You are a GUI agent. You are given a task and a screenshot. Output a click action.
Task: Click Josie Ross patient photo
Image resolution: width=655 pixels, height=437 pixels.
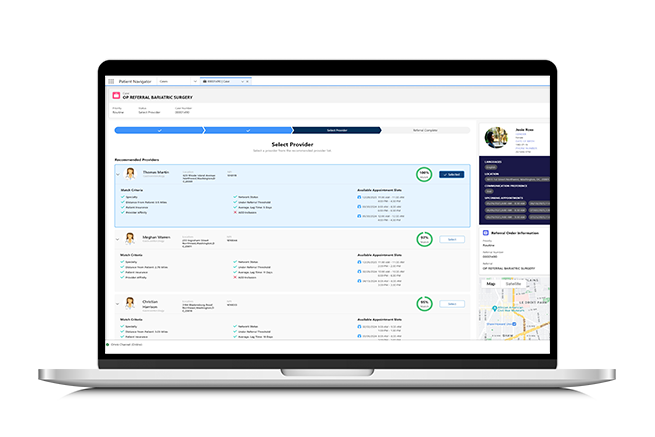coord(494,138)
